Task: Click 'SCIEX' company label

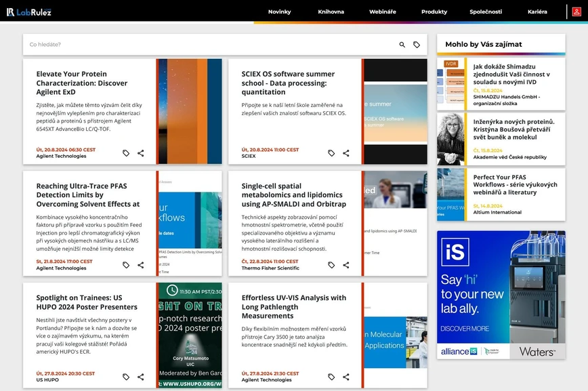Action: (248, 156)
